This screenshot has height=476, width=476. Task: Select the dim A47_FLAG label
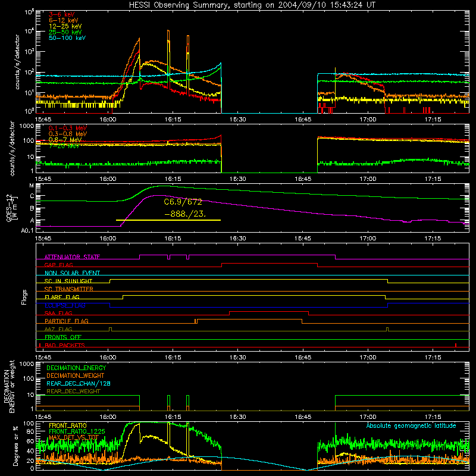58,329
